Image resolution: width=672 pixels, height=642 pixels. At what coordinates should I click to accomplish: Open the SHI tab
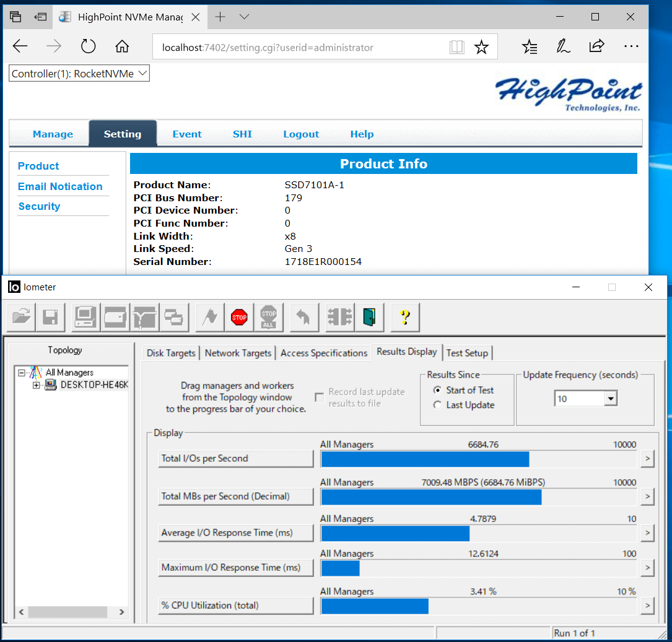[x=242, y=134]
